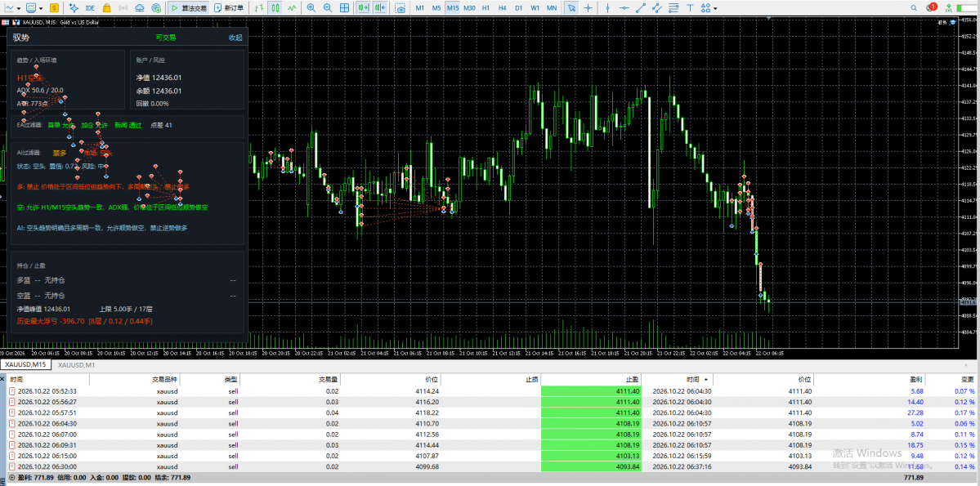This screenshot has height=486, width=980.
Task: Switch to the XAUUSD,M15 chart tab
Action: pos(25,364)
